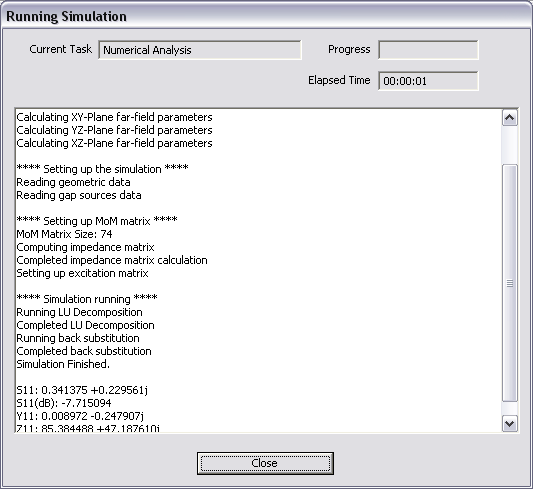Click the '**** Setting up MoM matrix ****' line
The image size is (533, 489).
pos(97,221)
